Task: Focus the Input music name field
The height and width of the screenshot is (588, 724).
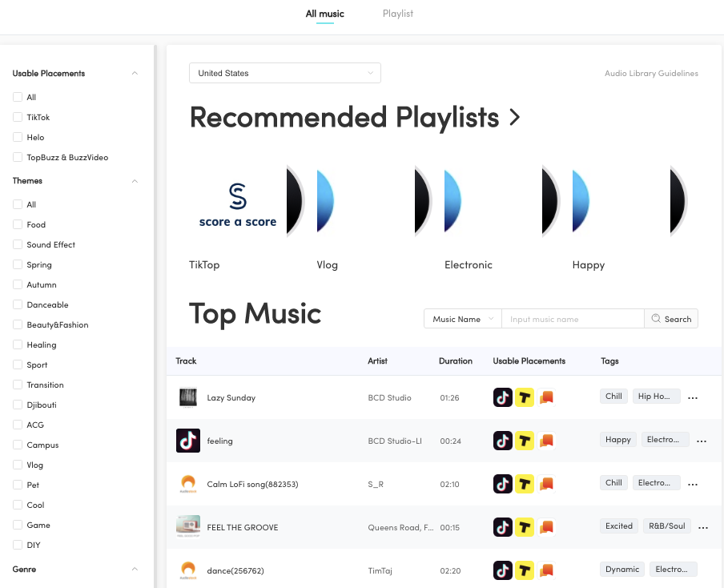Action: click(573, 319)
